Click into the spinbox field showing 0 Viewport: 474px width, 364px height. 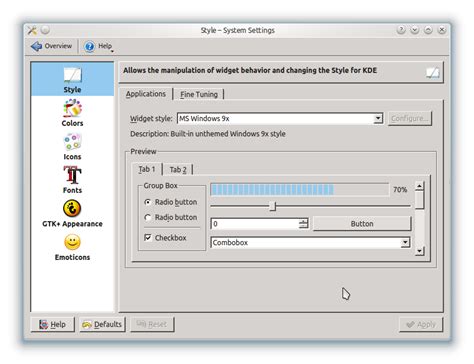click(255, 224)
